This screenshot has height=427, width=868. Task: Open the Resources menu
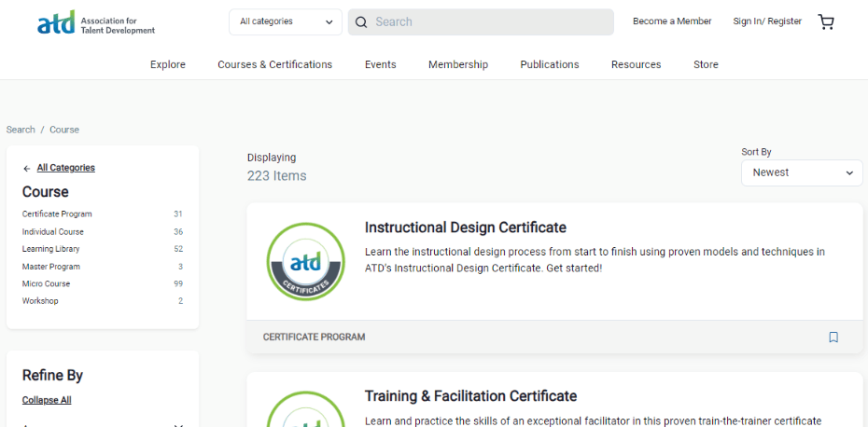pos(636,64)
